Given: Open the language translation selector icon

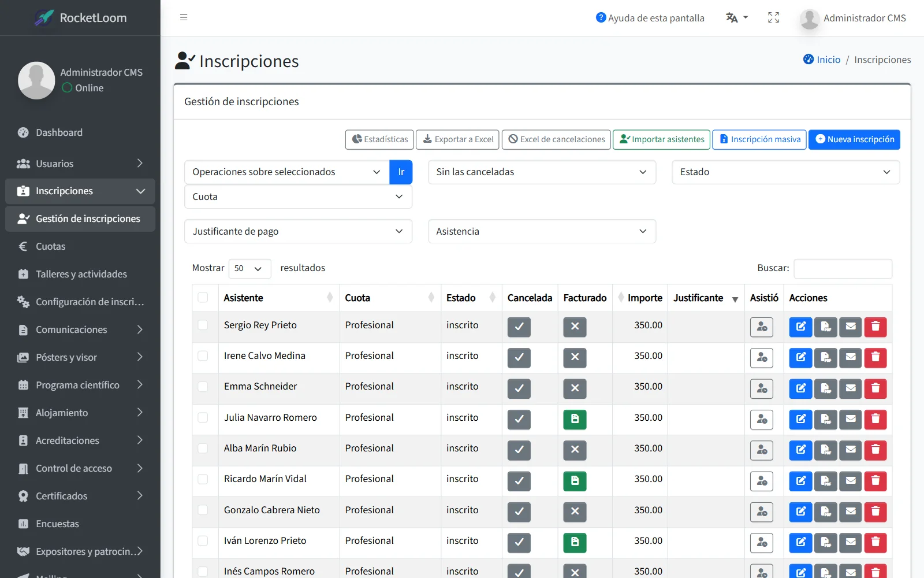Looking at the screenshot, I should pyautogui.click(x=737, y=17).
